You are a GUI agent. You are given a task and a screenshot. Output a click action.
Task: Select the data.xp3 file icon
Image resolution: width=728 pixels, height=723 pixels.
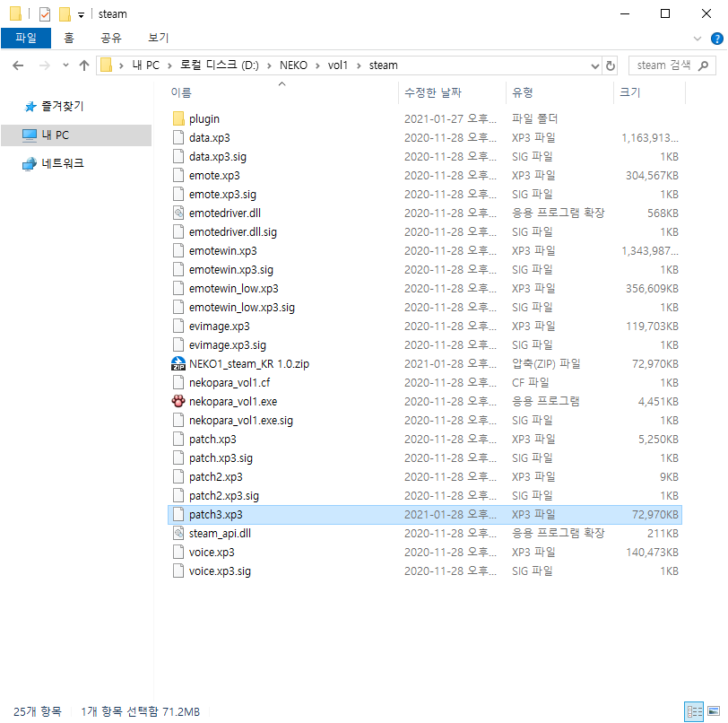point(178,137)
